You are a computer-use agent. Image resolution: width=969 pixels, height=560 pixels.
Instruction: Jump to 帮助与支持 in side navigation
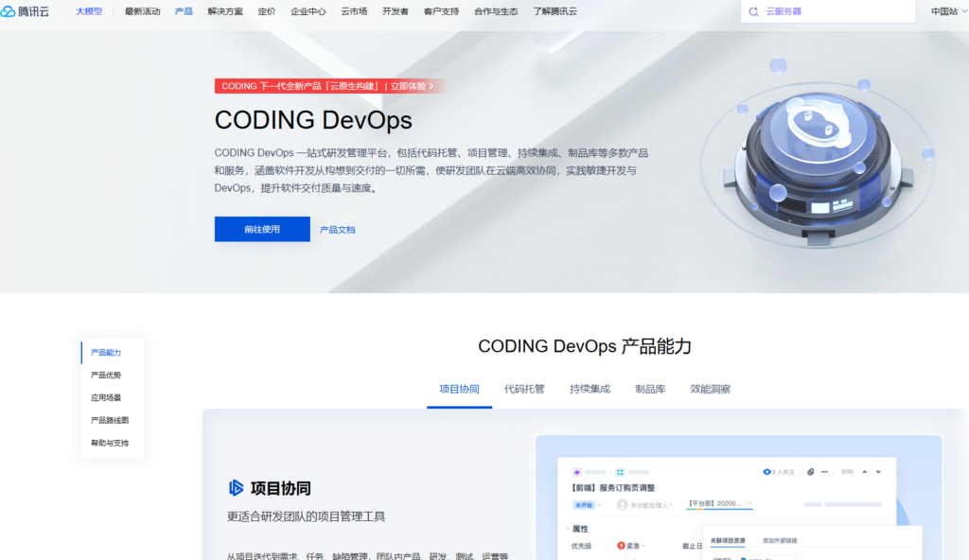pos(110,443)
